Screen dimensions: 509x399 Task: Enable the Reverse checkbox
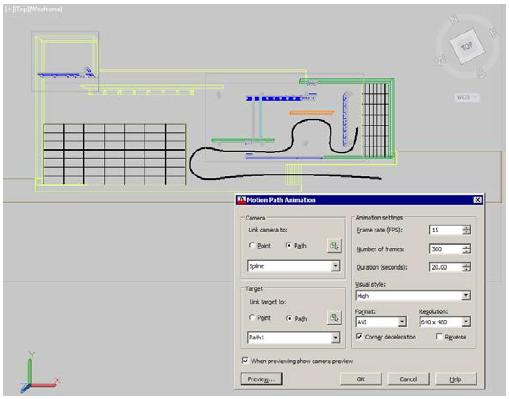[439, 336]
